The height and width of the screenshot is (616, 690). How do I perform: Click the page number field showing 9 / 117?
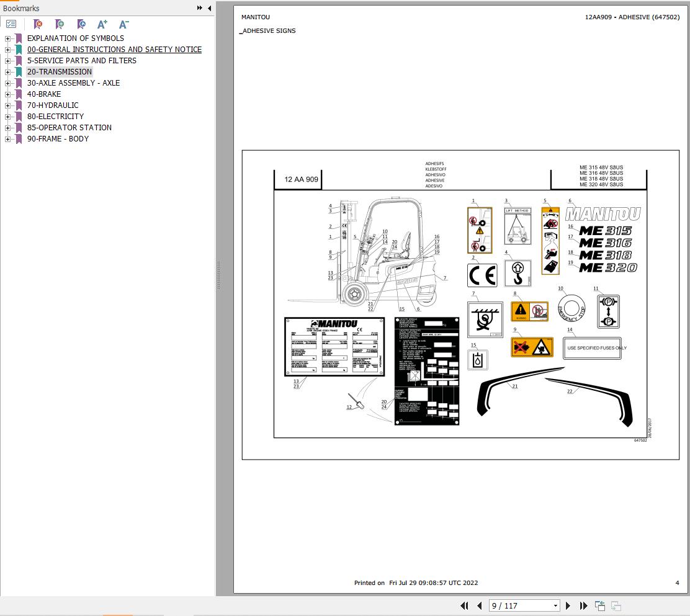521,606
